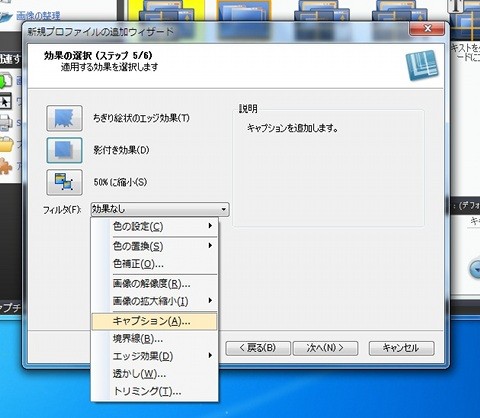The height and width of the screenshot is (418, 480).
Task: Click the puzzle piece icon in background sidebar
Action: pos(5,166)
